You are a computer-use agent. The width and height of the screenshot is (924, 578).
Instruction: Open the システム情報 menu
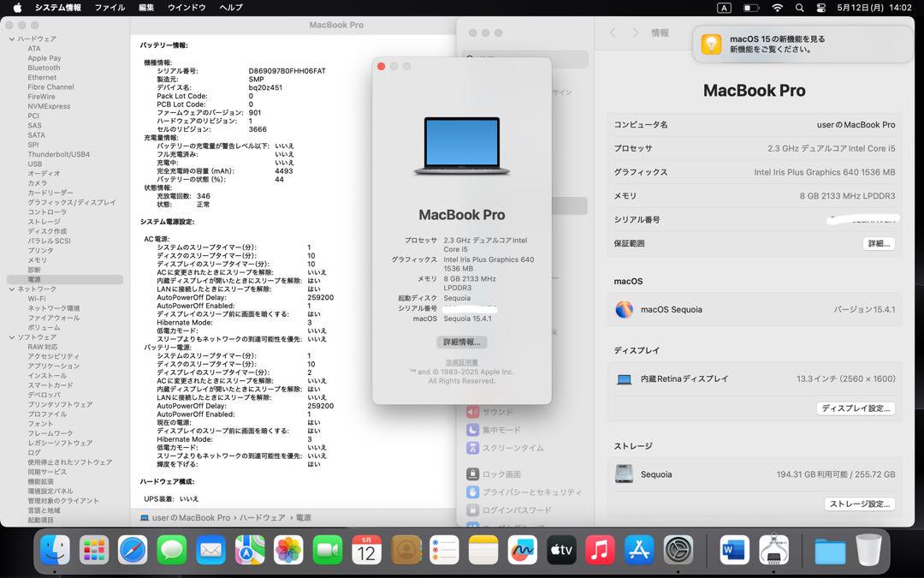(58, 8)
